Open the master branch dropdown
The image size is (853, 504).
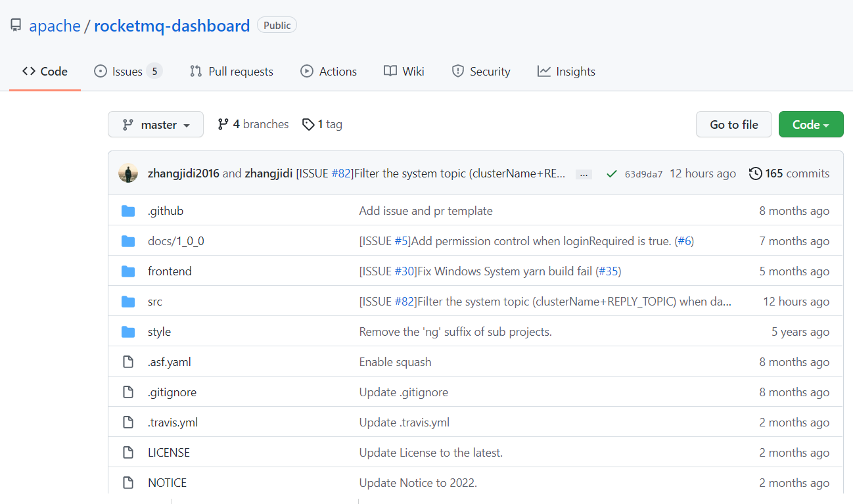[156, 125]
